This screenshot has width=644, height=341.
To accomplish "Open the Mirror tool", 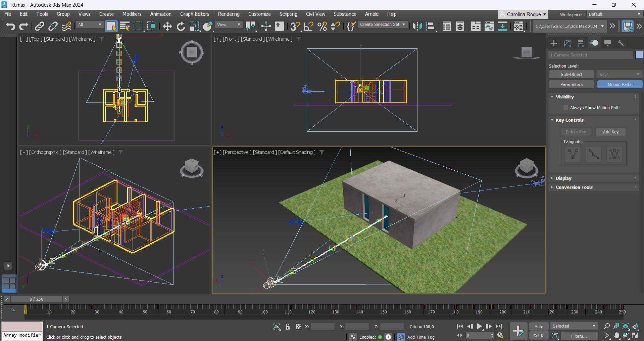I will pos(417,26).
